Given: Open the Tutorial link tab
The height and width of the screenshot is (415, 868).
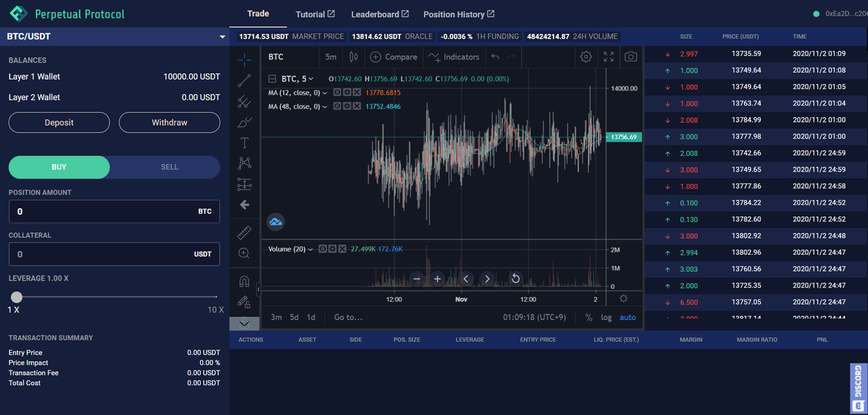Looking at the screenshot, I should tap(315, 14).
